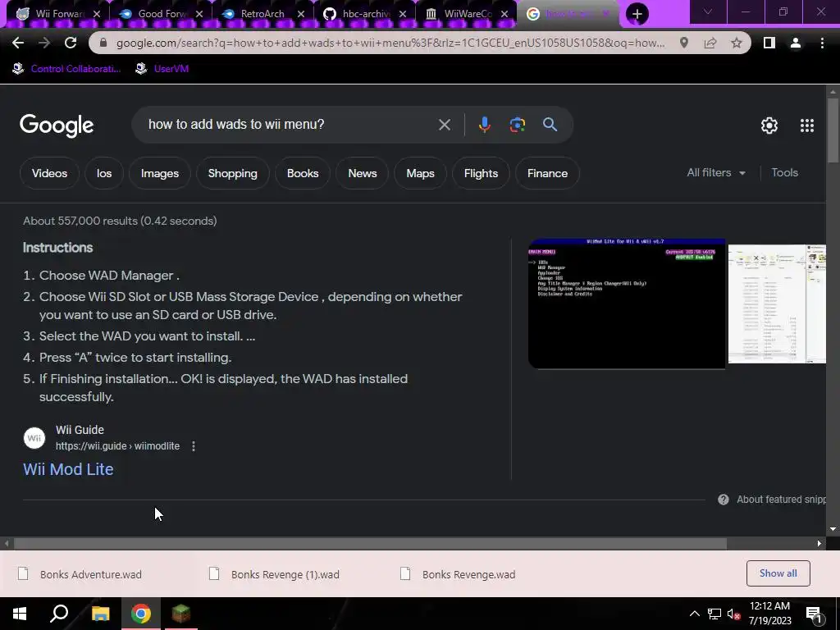Open Windows taskbar search
The height and width of the screenshot is (630, 840).
click(x=59, y=614)
